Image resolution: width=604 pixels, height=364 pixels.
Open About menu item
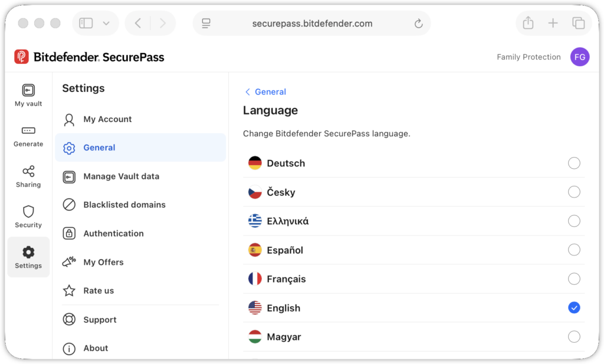click(140, 348)
